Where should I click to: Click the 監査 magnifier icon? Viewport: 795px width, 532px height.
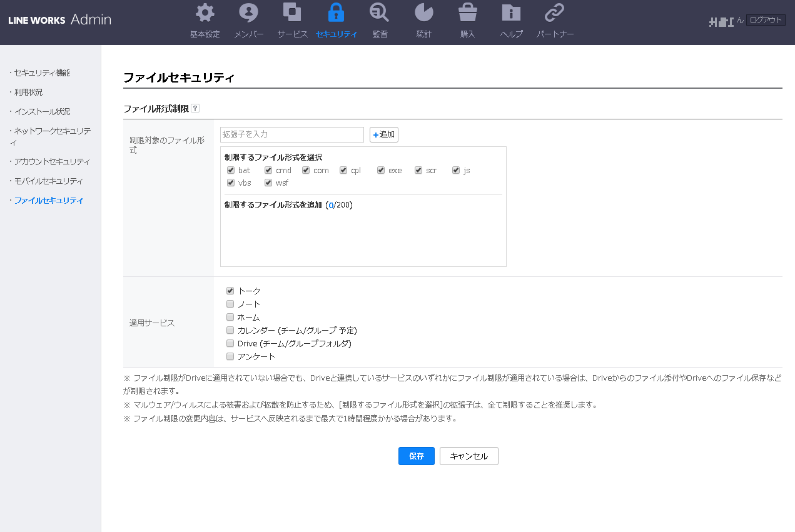(x=380, y=13)
